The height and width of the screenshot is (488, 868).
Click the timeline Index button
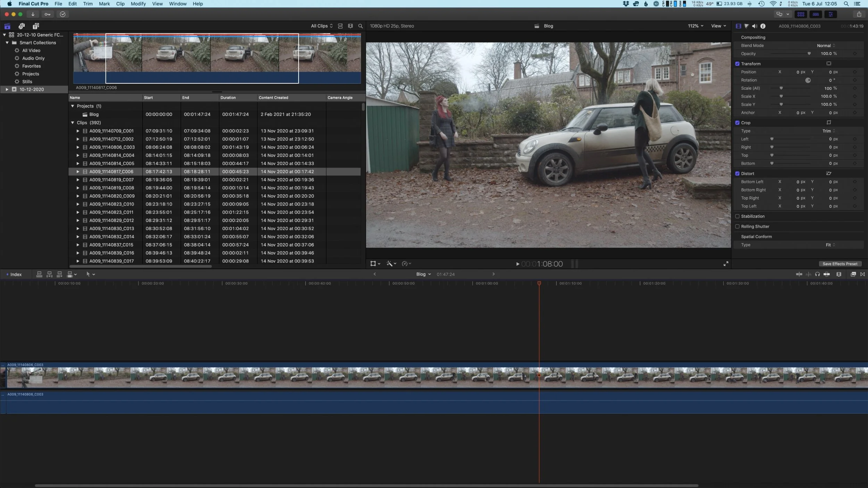[14, 274]
